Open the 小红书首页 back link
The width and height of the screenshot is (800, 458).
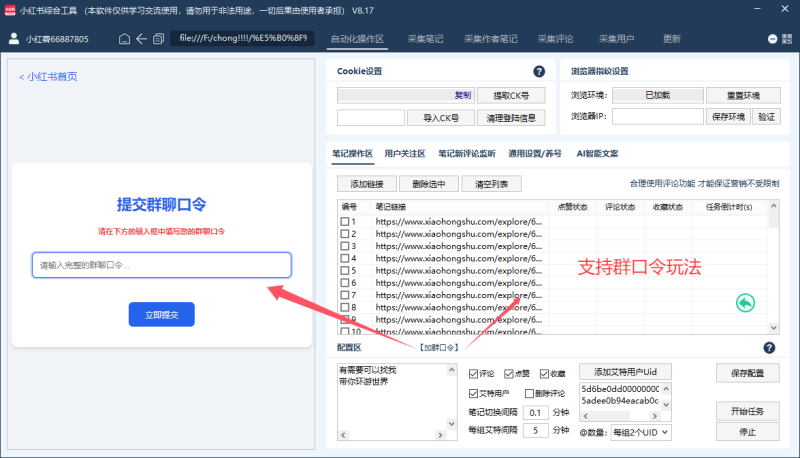coord(48,77)
